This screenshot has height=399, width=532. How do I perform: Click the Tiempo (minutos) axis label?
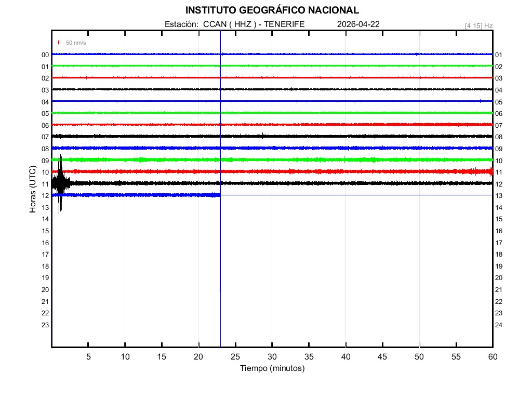pyautogui.click(x=272, y=368)
